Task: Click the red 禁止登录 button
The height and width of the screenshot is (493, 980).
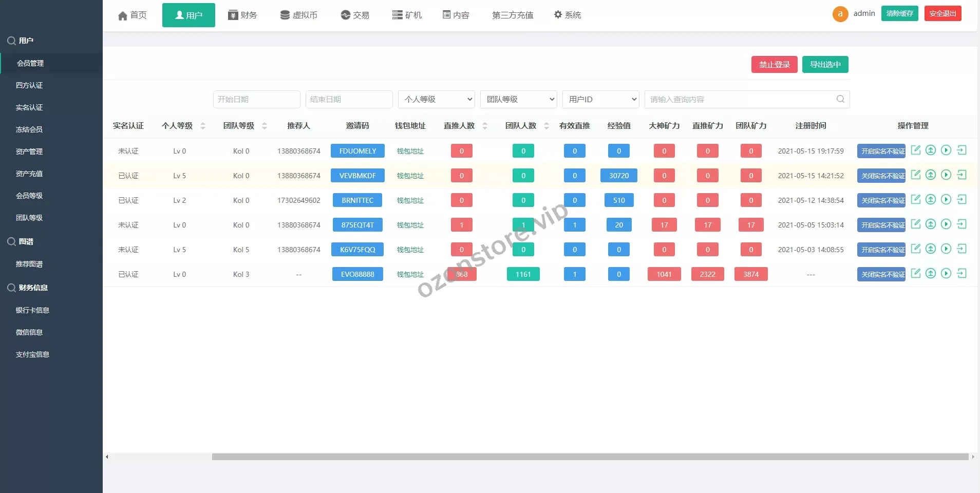Action: click(x=774, y=64)
